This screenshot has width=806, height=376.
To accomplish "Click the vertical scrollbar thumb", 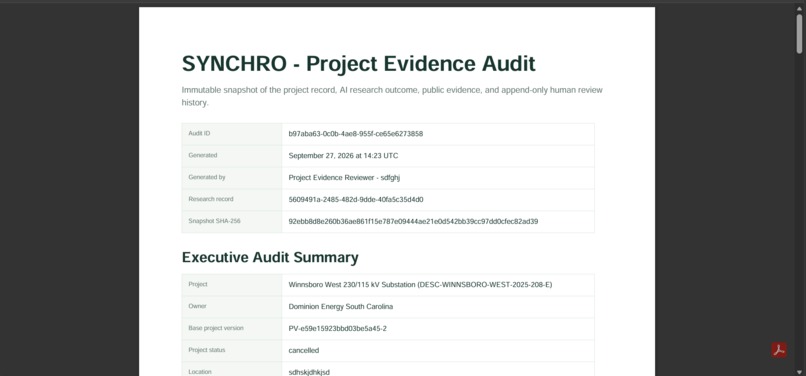I will 799,33.
